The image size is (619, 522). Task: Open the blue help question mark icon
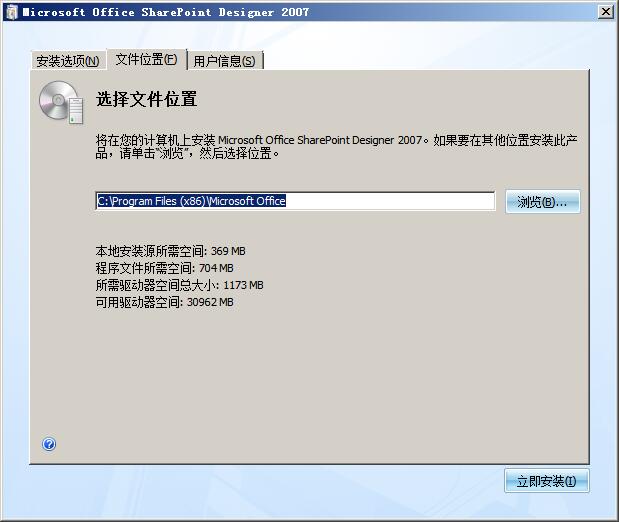click(49, 444)
